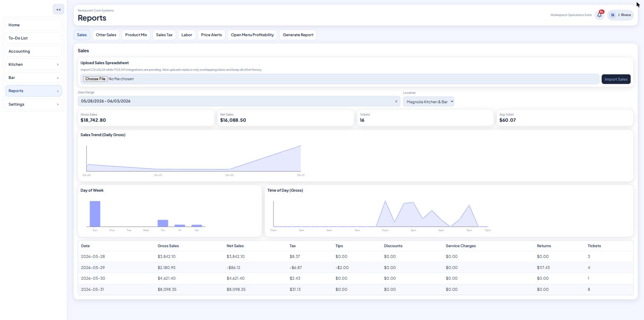Click the Sunday bar in Day of Week chart

click(x=95, y=214)
